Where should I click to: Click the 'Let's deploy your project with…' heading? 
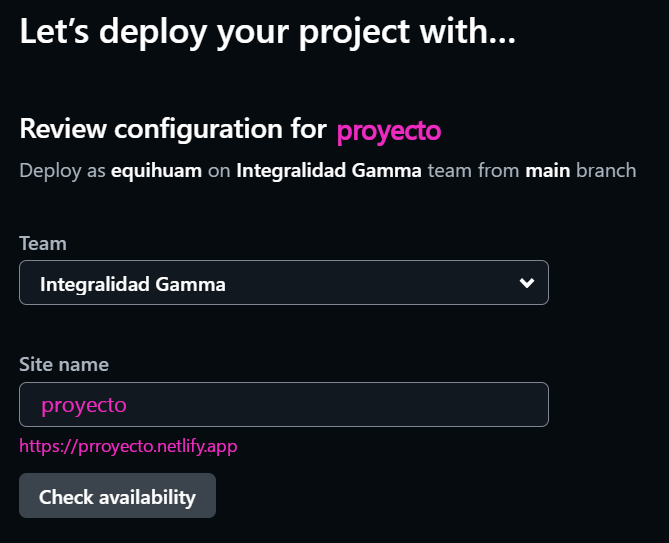(268, 32)
